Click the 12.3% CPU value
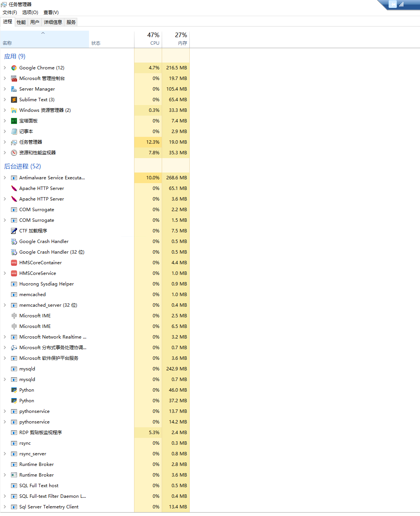This screenshot has height=516, width=420. 153,142
